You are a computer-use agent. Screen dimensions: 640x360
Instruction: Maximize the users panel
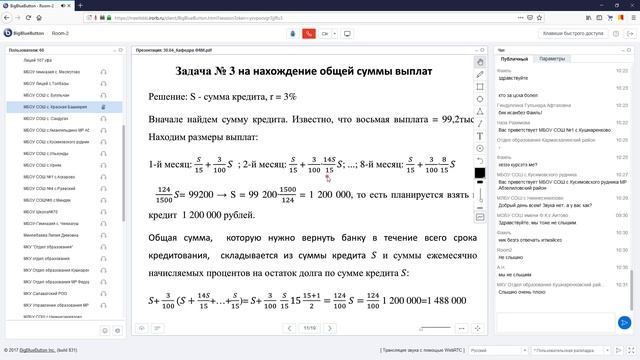120,50
